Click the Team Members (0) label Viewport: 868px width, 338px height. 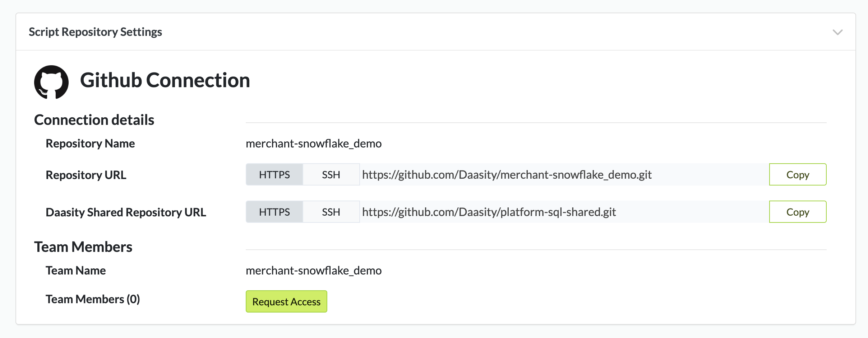click(93, 299)
